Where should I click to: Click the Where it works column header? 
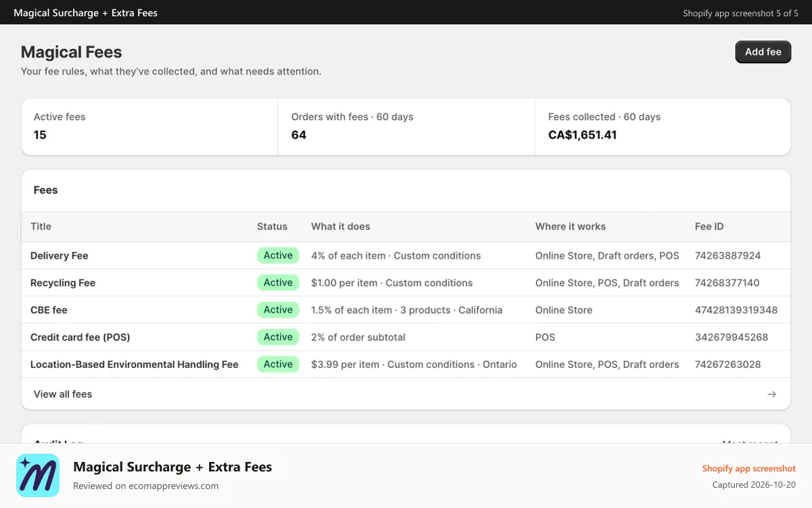pos(570,226)
